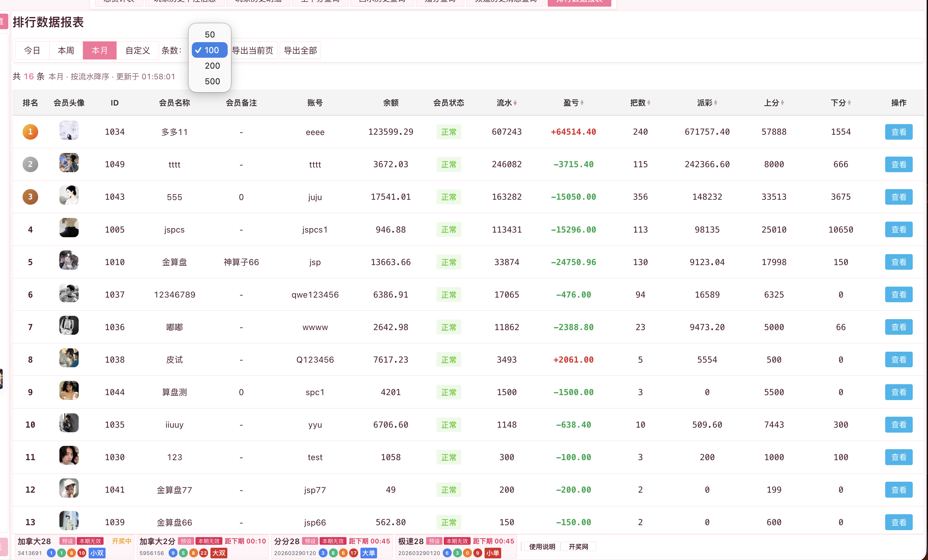Image resolution: width=928 pixels, height=560 pixels.
Task: Open avatar of member 嘟嘟
Action: pyautogui.click(x=69, y=325)
